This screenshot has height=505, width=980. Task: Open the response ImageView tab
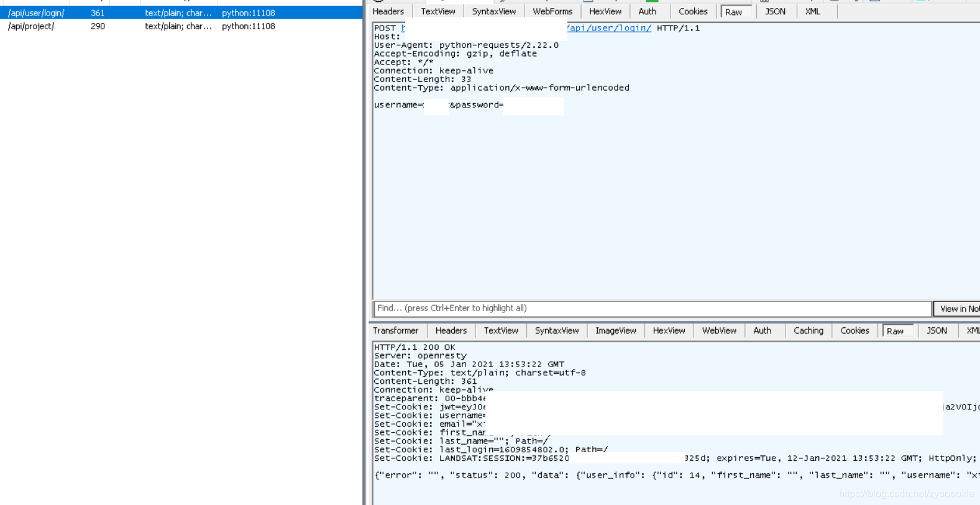(x=616, y=330)
